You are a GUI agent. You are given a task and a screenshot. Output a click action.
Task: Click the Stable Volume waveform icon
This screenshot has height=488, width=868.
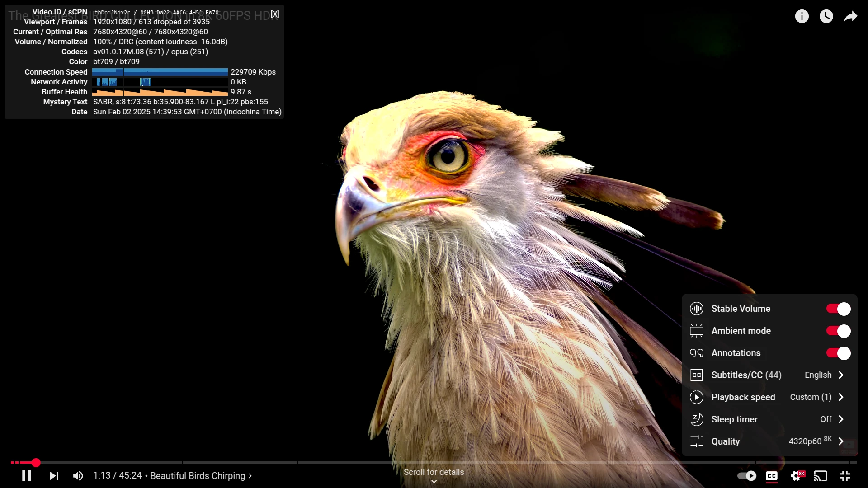[x=697, y=309]
